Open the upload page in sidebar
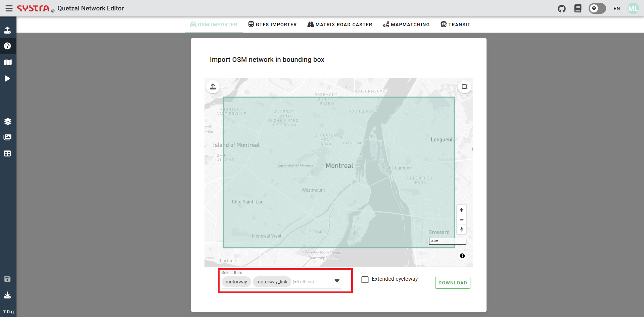 (x=7, y=30)
